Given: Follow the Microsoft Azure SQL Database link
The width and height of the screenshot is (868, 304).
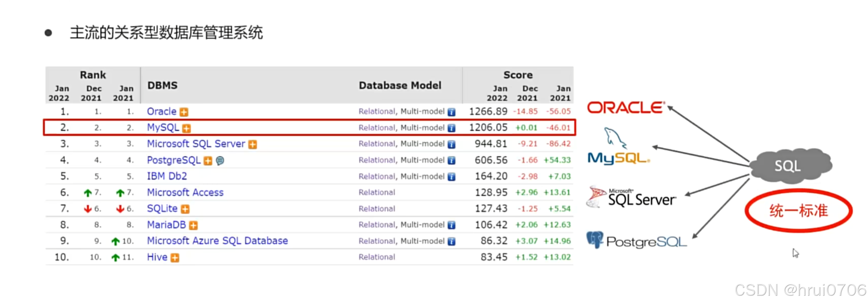Looking at the screenshot, I should point(217,241).
